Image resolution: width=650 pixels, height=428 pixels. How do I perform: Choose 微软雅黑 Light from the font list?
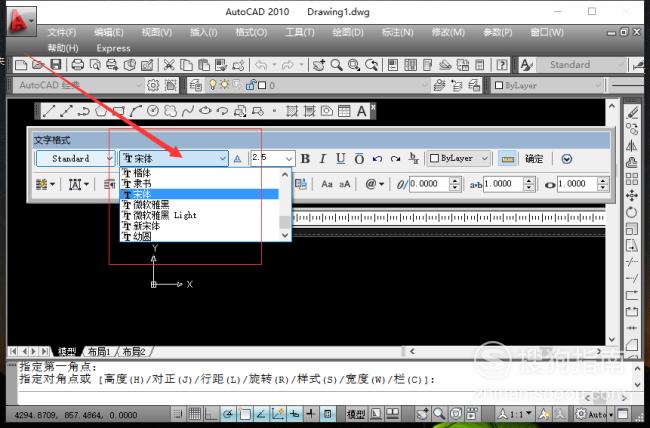click(x=199, y=215)
